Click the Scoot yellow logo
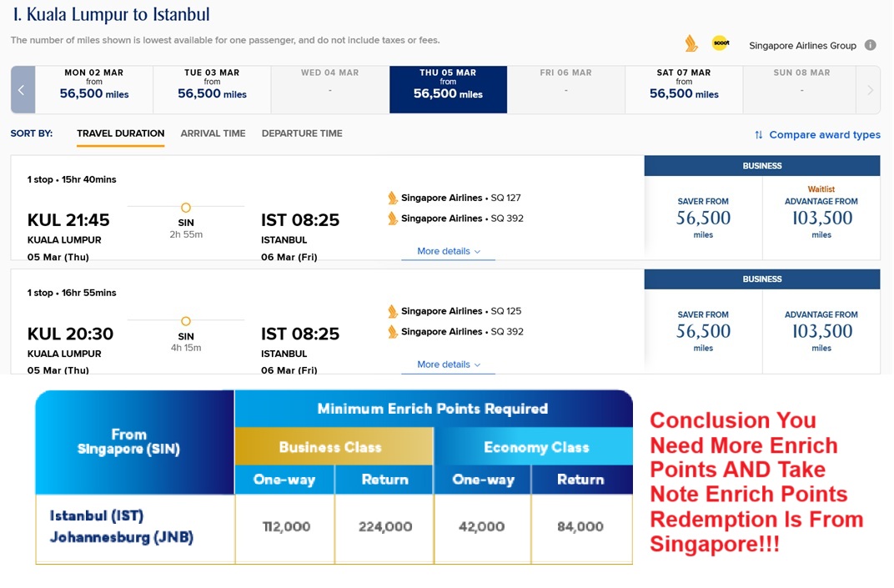Screen dimensions: 894x588 [x=720, y=43]
